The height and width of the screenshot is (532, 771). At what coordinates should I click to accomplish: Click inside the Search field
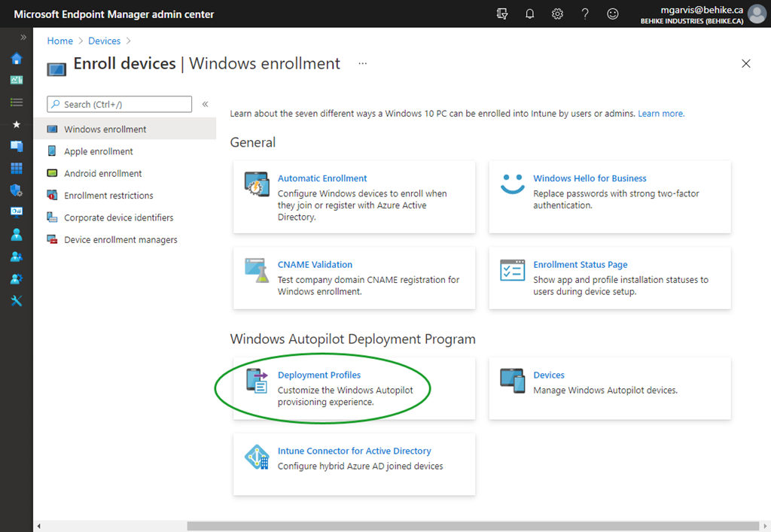(120, 104)
